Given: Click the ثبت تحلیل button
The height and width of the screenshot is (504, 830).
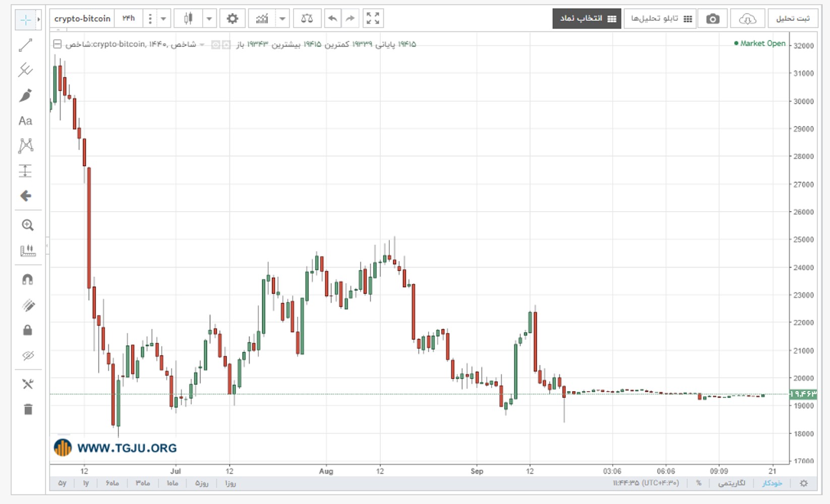Looking at the screenshot, I should click(793, 19).
